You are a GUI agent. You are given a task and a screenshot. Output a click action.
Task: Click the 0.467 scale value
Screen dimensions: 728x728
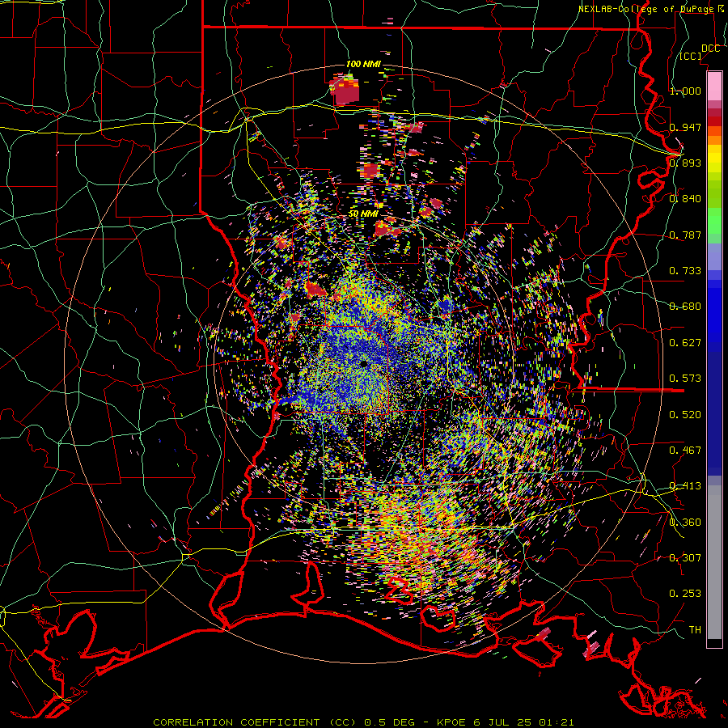685,450
